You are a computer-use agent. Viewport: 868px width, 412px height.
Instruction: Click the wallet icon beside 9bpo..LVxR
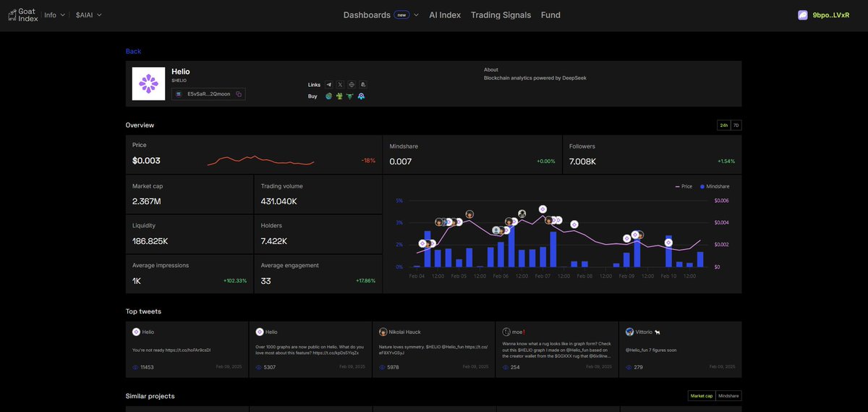click(x=802, y=14)
